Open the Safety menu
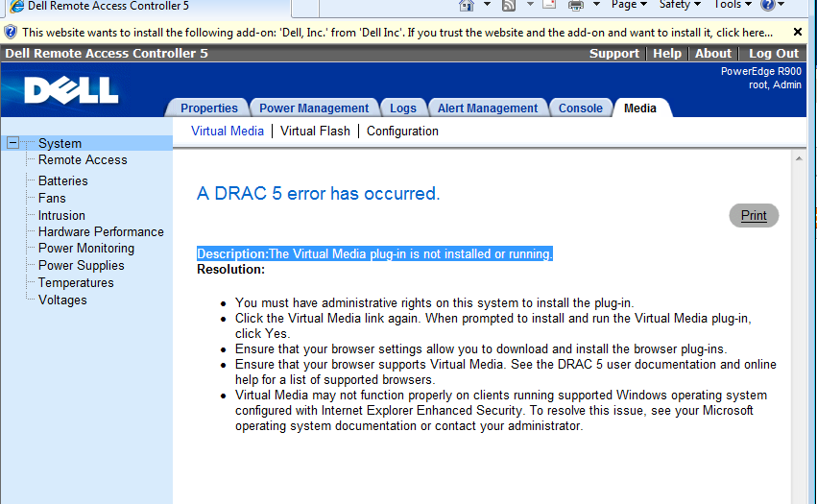Screen dimensions: 817x504 point(680,5)
